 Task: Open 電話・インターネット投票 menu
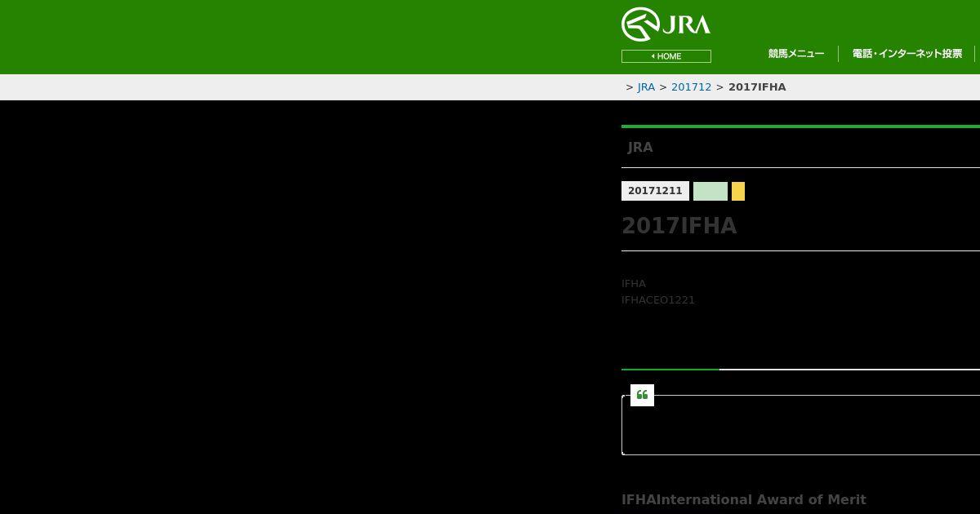tap(906, 54)
